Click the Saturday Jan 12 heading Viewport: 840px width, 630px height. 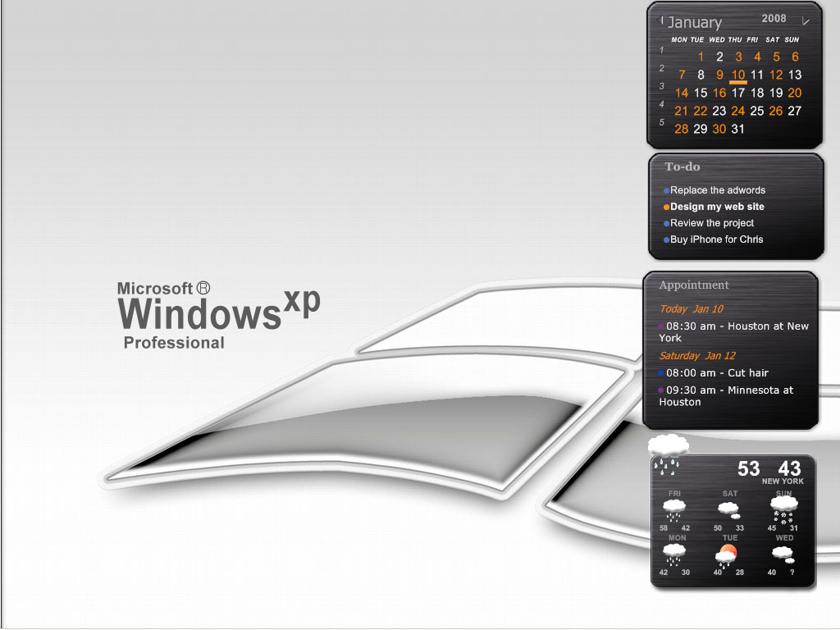697,356
